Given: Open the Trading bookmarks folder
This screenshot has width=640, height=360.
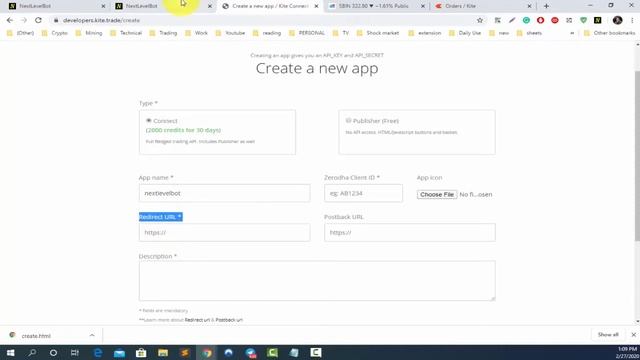Looking at the screenshot, I should [163, 33].
